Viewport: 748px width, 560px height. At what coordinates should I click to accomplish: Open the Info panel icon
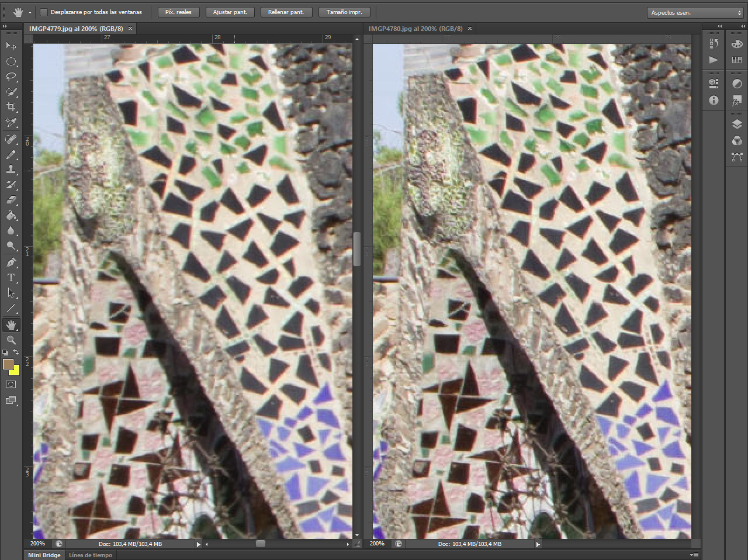coord(714,101)
